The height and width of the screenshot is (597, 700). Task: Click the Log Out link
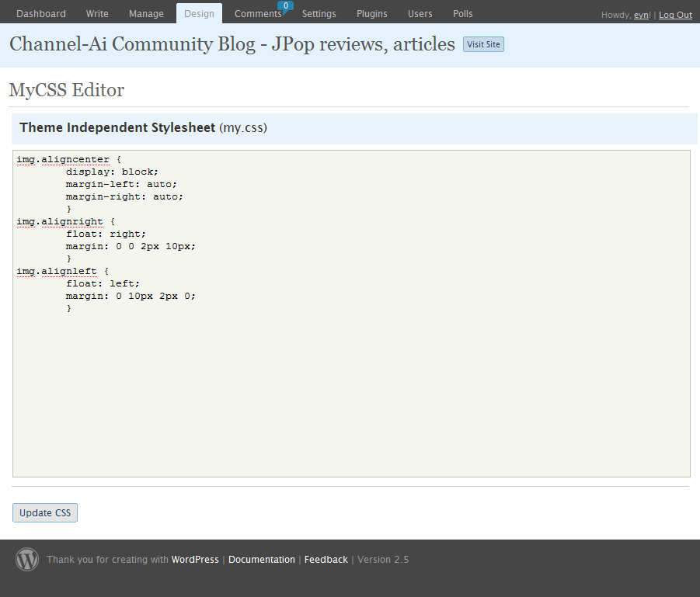point(675,15)
